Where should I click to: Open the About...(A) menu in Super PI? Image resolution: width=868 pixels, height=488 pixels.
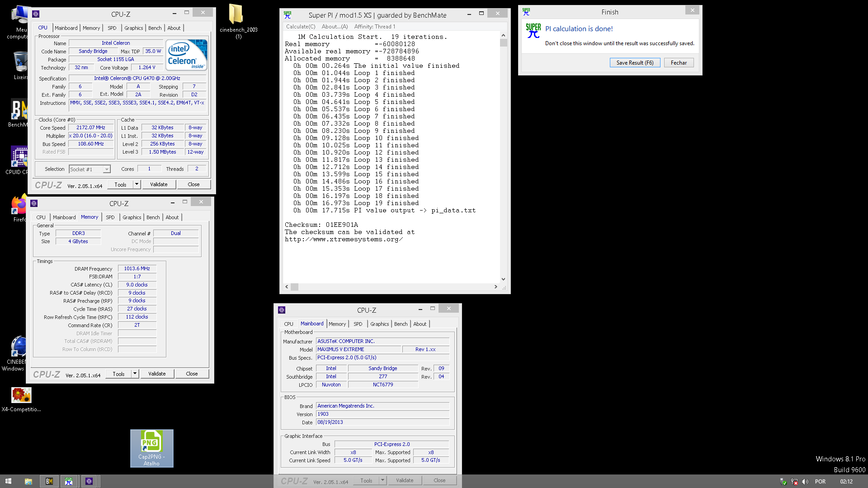tap(335, 27)
